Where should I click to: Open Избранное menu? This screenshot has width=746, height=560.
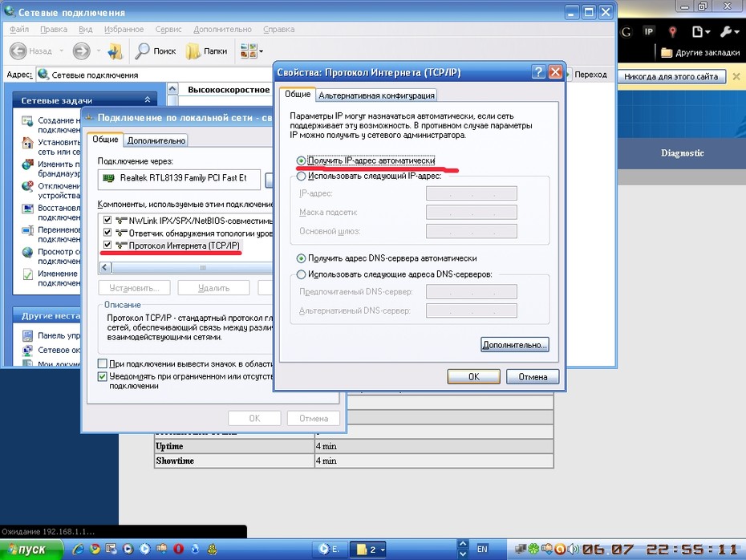124,30
